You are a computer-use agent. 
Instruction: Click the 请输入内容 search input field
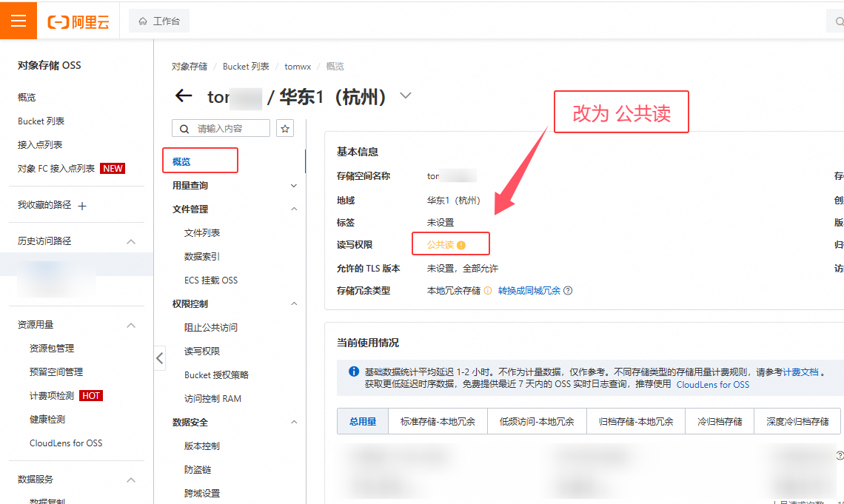click(x=221, y=129)
